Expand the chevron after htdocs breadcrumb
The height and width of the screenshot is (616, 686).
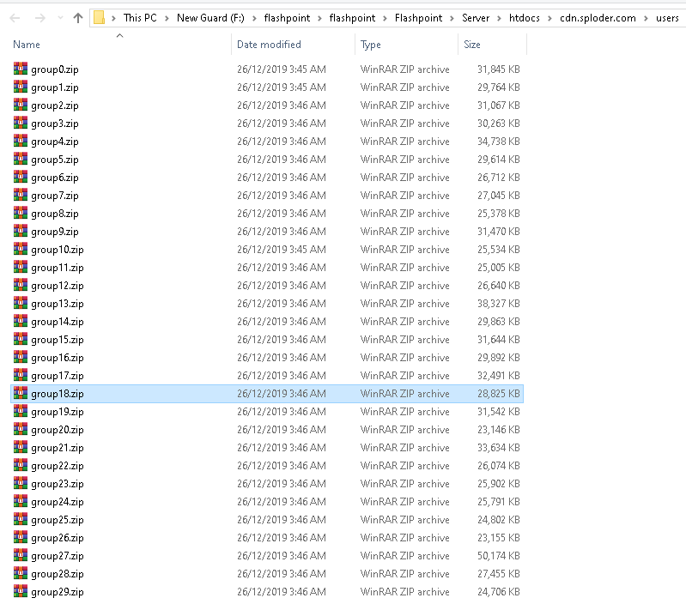coord(549,17)
